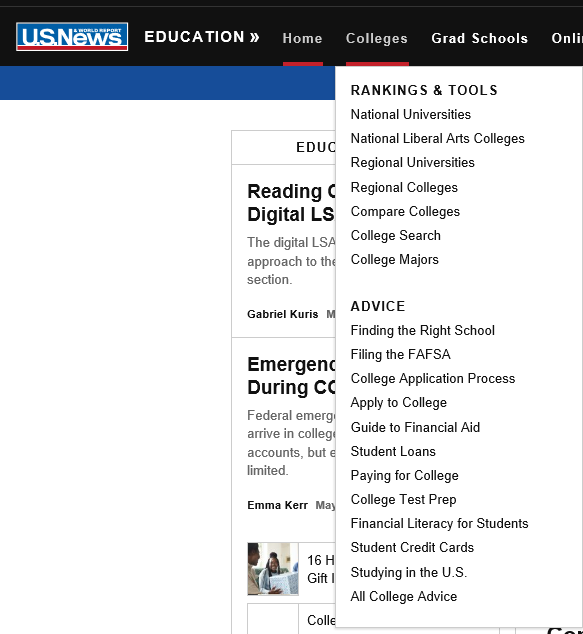583x634 pixels.
Task: Open the Emergency article headline
Action: click(x=291, y=376)
